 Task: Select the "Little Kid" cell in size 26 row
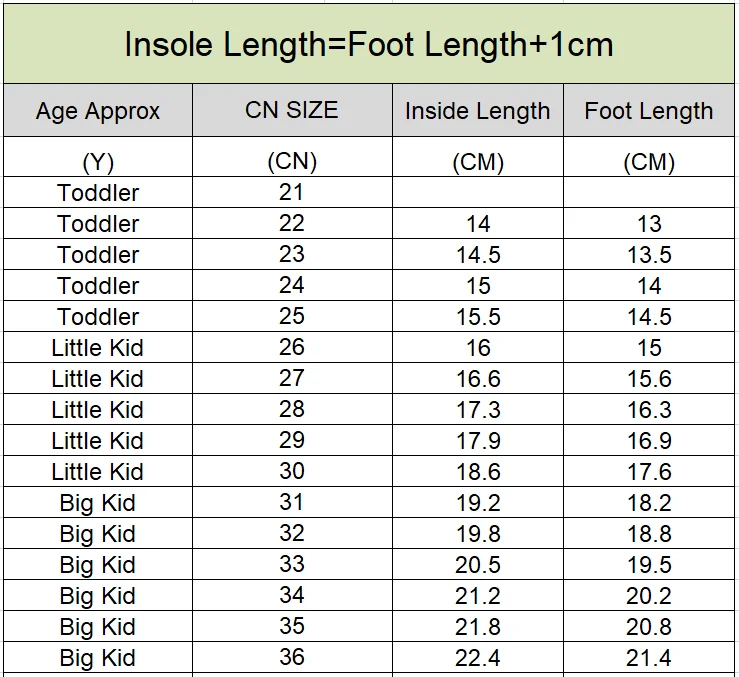click(x=98, y=347)
